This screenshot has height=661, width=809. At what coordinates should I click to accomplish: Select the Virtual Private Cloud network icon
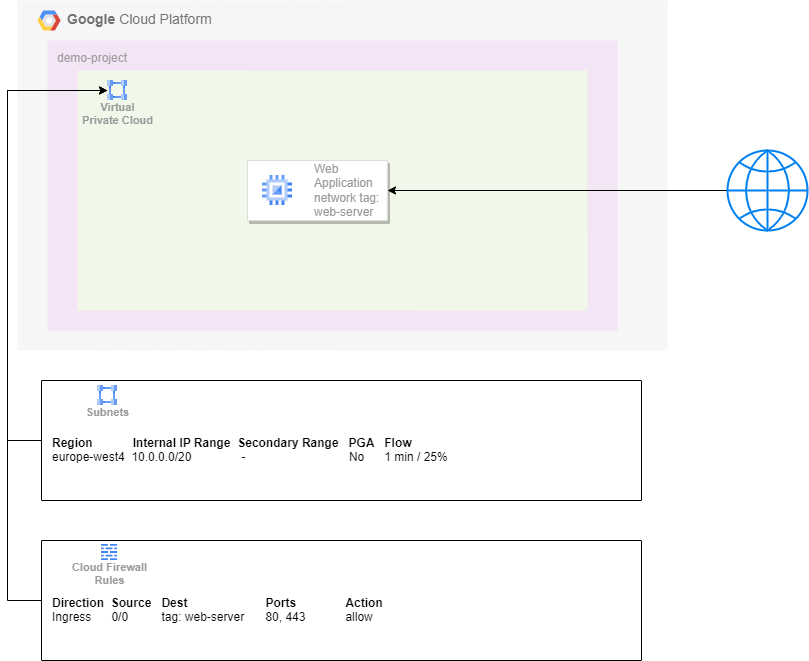click(117, 90)
